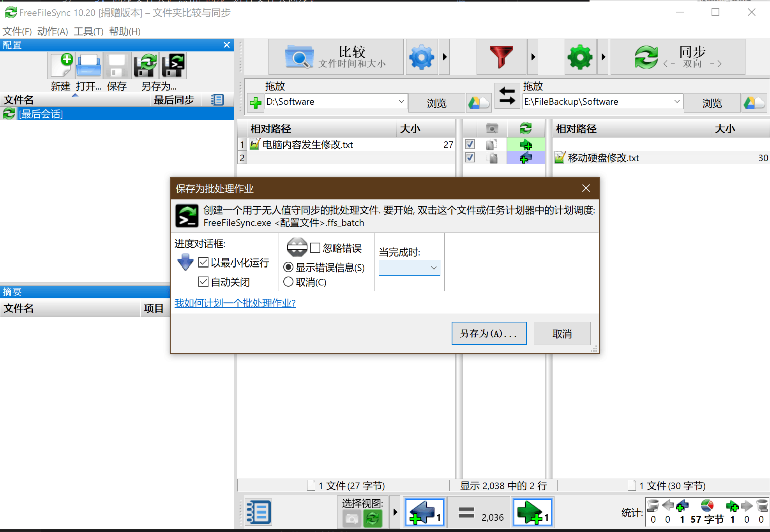
Task: Toggle the overview panel list icon at bottom
Action: [x=258, y=512]
